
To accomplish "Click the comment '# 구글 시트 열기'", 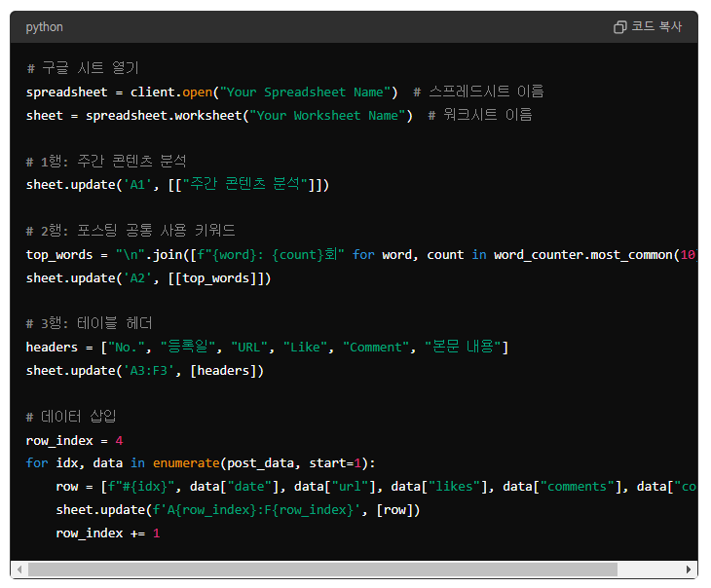I will (83, 68).
